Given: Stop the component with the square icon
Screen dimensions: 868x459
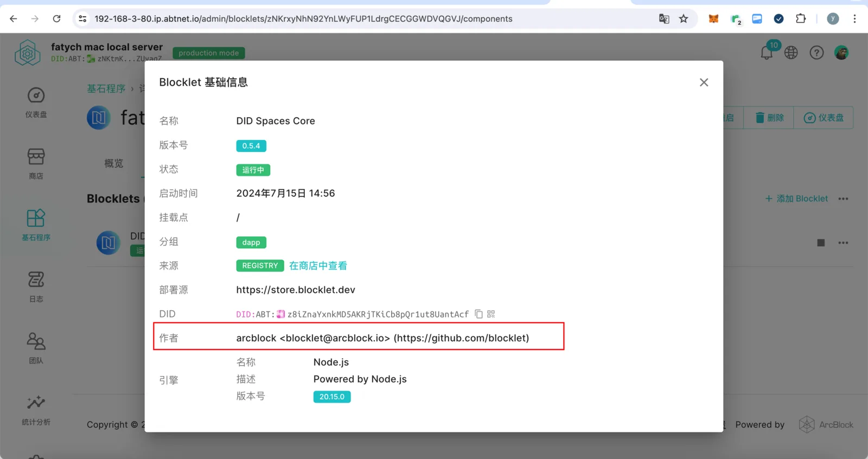Looking at the screenshot, I should click(x=821, y=243).
